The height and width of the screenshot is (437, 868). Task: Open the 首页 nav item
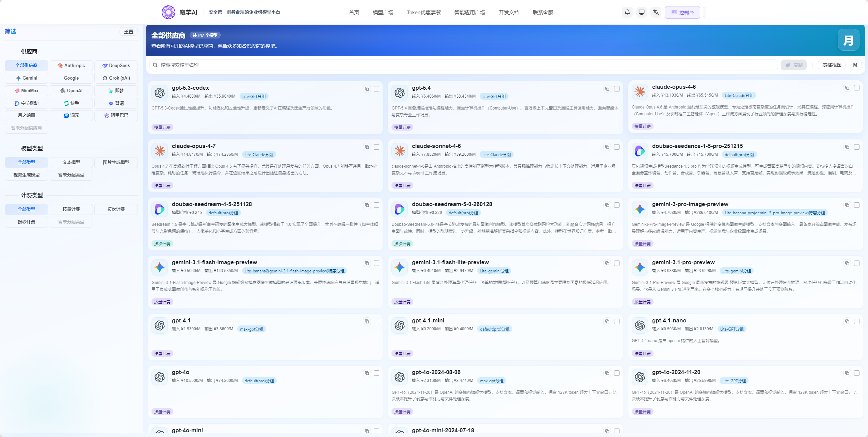354,12
